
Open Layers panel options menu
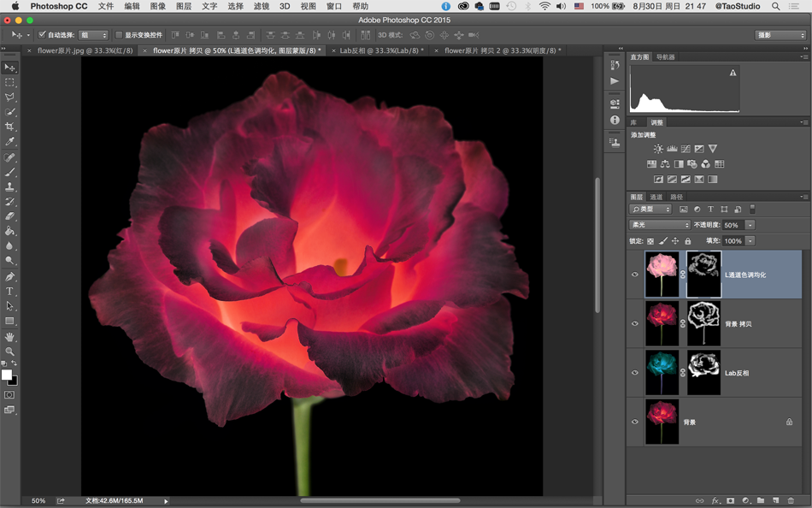[x=803, y=197]
